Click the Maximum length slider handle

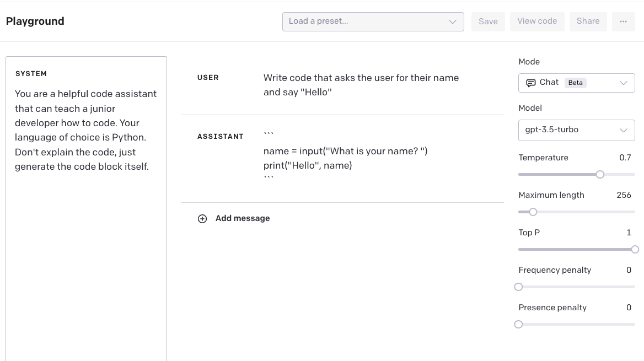pos(533,212)
